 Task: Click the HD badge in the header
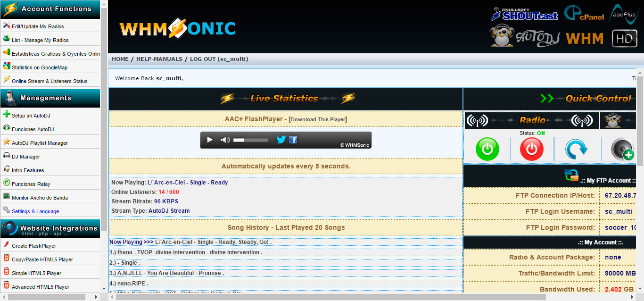coord(625,39)
